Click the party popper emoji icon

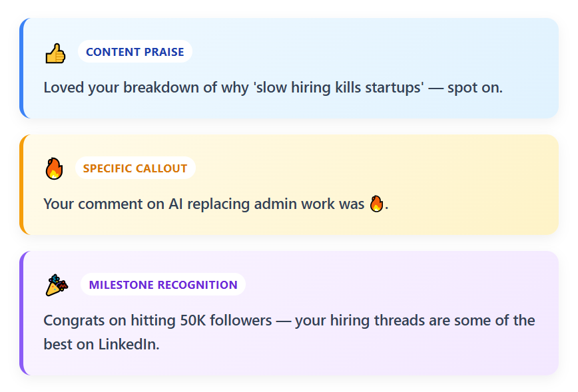(x=57, y=285)
